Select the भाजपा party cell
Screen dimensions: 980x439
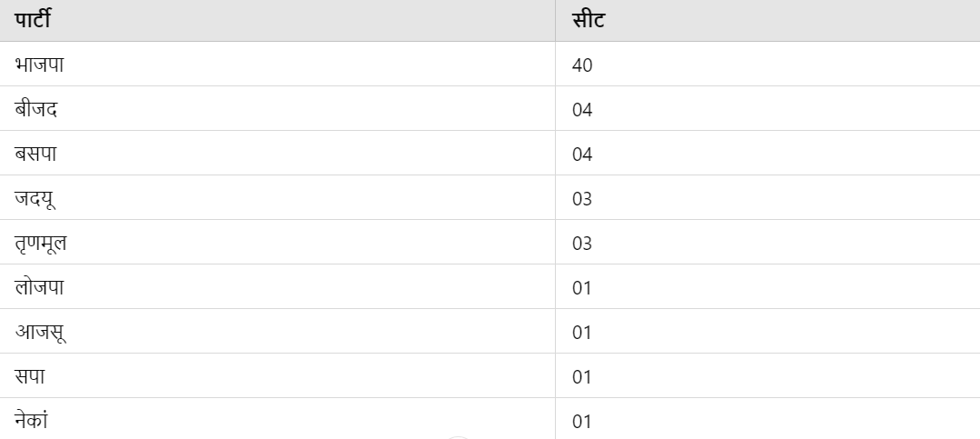(278, 65)
